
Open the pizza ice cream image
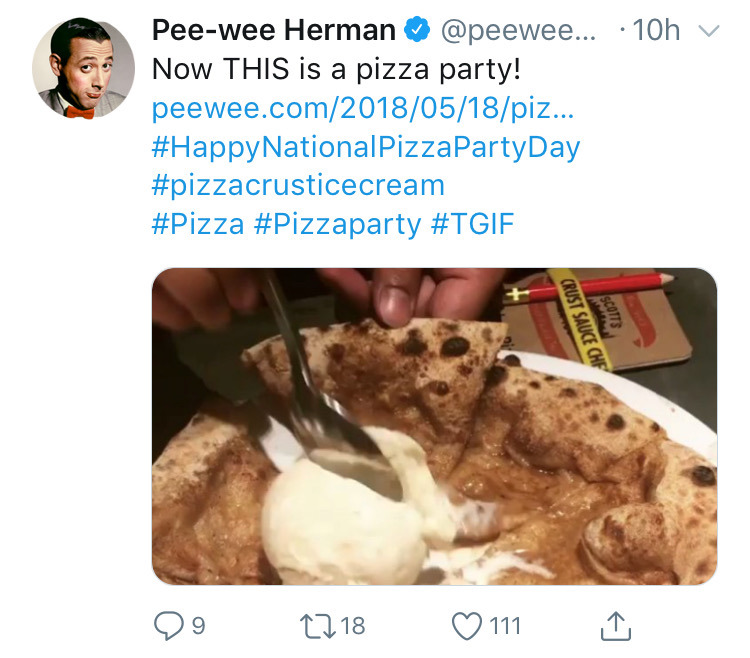(x=434, y=426)
